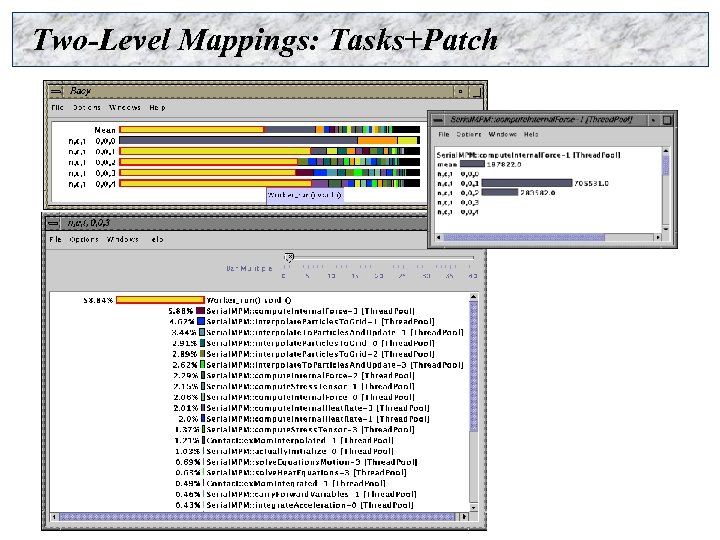Click scroll-down arrow in computeInternalForce window

[x=666, y=228]
